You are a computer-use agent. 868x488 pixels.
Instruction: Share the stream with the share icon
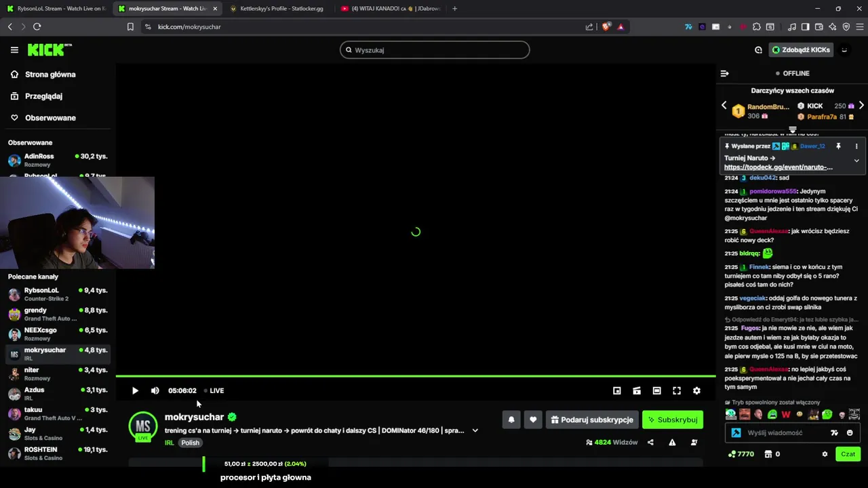[x=650, y=443]
